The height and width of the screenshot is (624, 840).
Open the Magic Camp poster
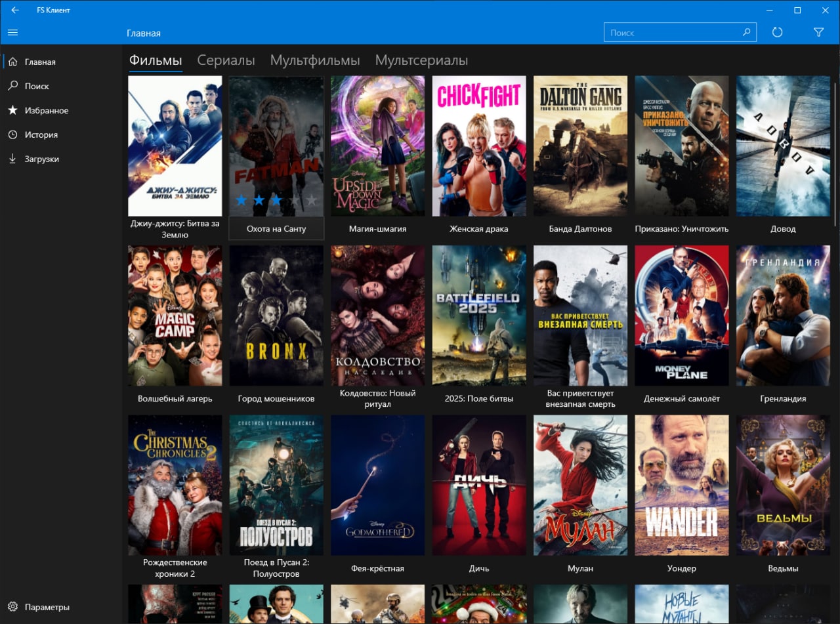coord(175,316)
